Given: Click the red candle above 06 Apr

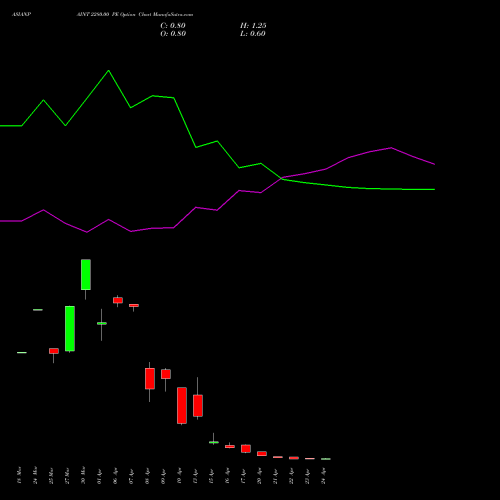Looking at the screenshot, I should tap(118, 300).
